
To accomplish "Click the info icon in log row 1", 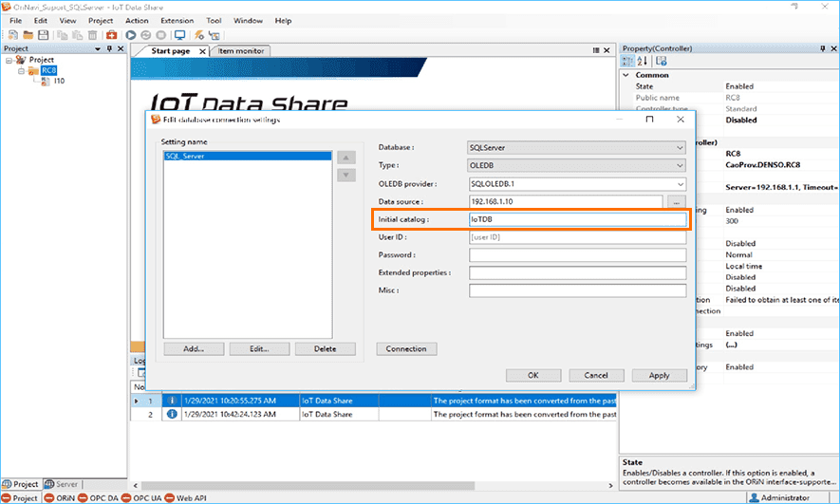I will click(x=172, y=401).
